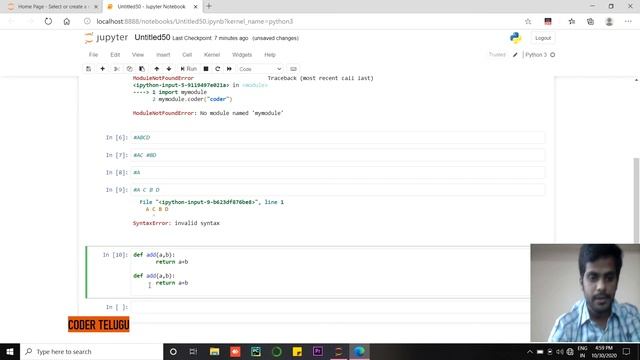Restart kernel and run all cells with fast-forward icon
Screen dimensions: 640x360
[229, 69]
